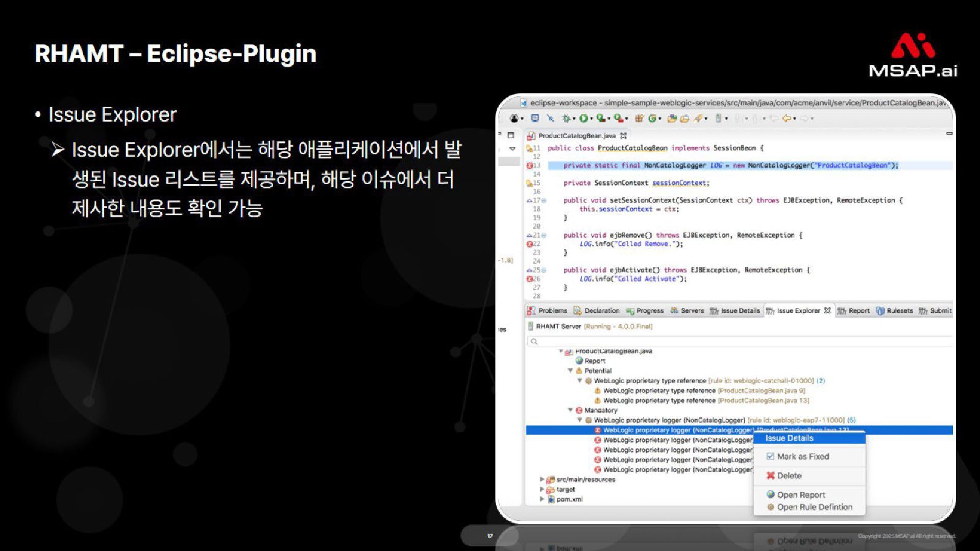The image size is (980, 551).
Task: Expand the target folder node
Action: click(x=542, y=489)
